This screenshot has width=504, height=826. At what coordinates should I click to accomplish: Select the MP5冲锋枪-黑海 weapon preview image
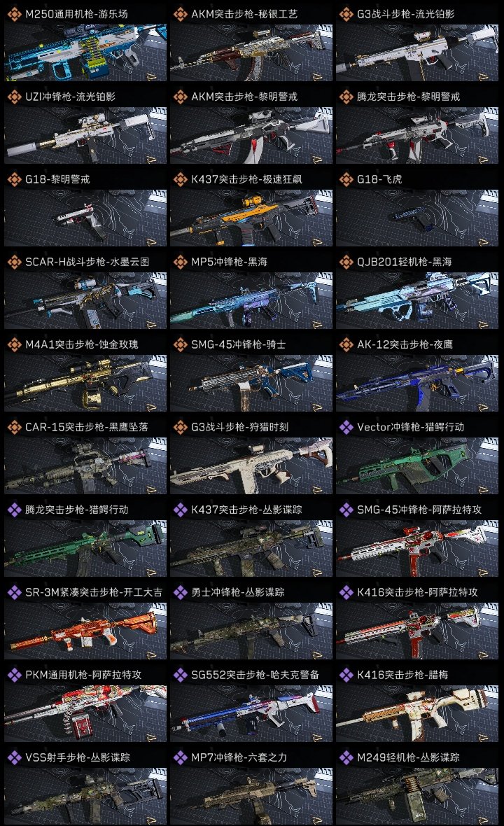251,301
